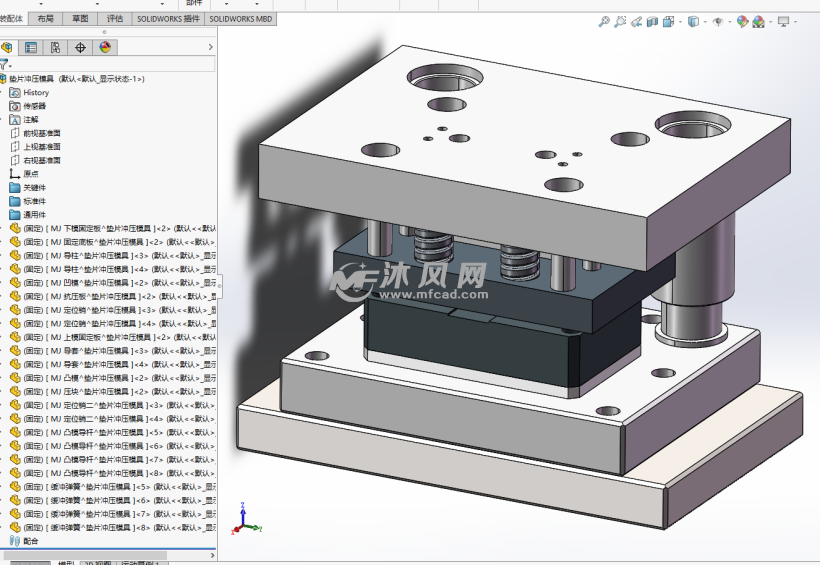Click the Section View icon
The height and width of the screenshot is (565, 820).
pyautogui.click(x=653, y=21)
